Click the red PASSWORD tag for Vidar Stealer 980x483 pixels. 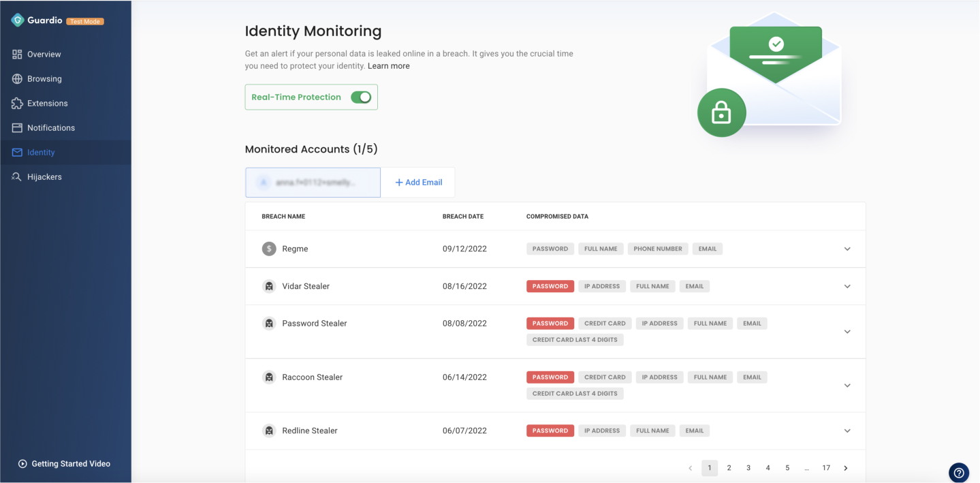[550, 286]
